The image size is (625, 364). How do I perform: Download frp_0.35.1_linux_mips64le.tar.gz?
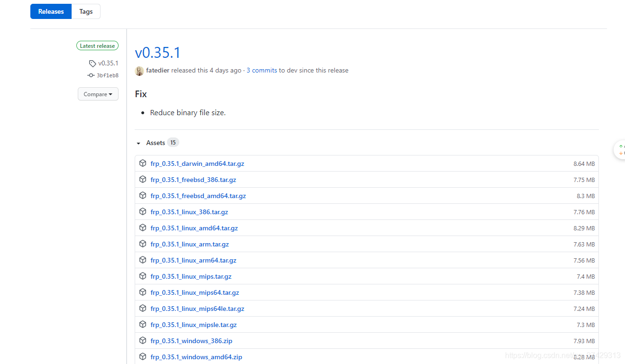(198, 309)
